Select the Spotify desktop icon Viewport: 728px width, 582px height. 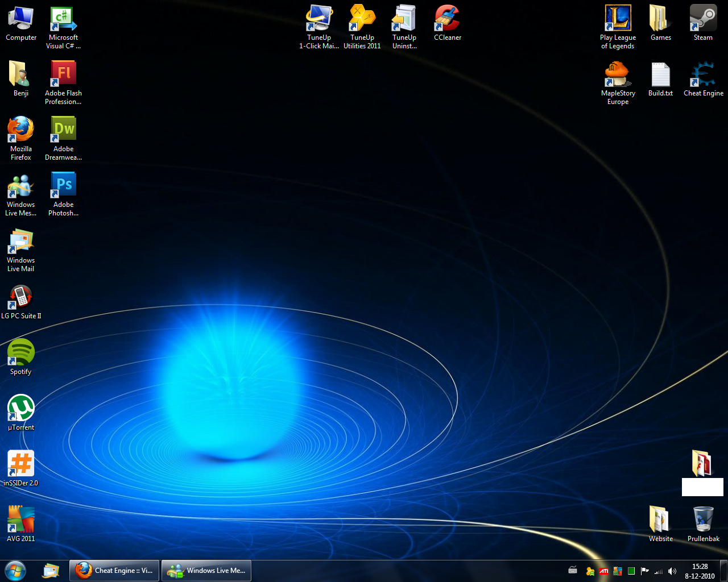[21, 354]
